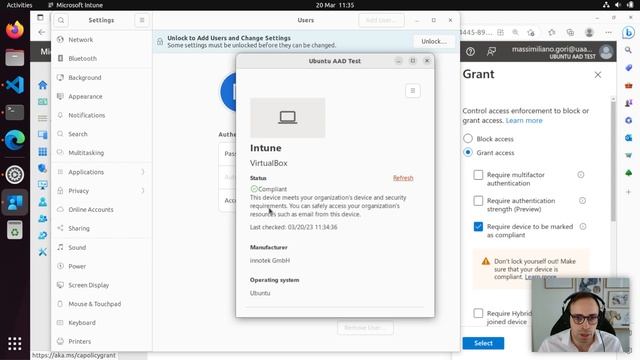This screenshot has height=360, width=640.
Task: Click the Activities button in top bar
Action: point(19,5)
